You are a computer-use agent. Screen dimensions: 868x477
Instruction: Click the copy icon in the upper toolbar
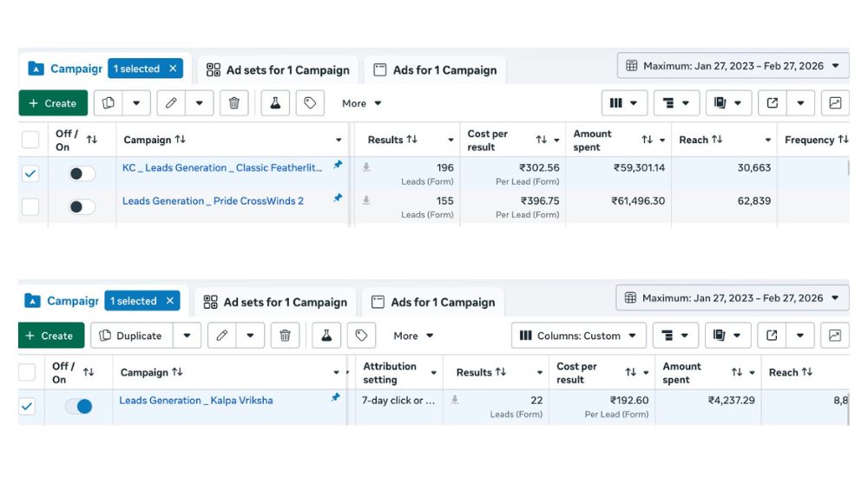(x=108, y=103)
